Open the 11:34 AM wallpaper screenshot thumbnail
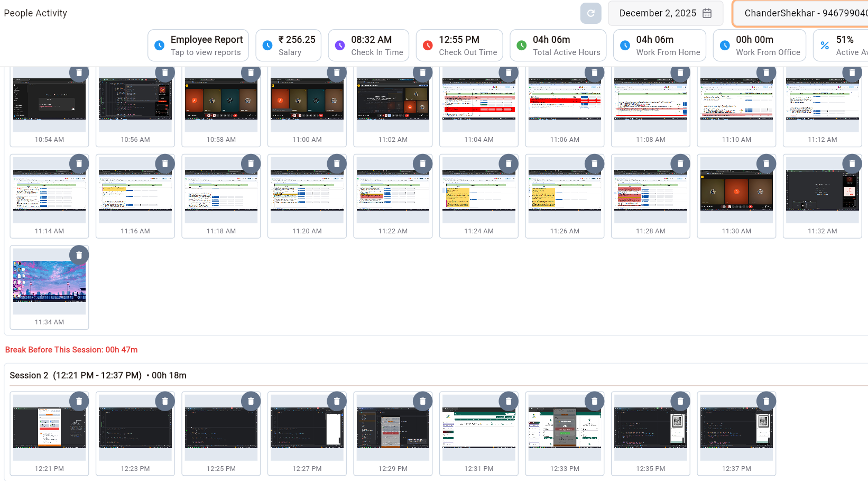The image size is (868, 481). 49,281
